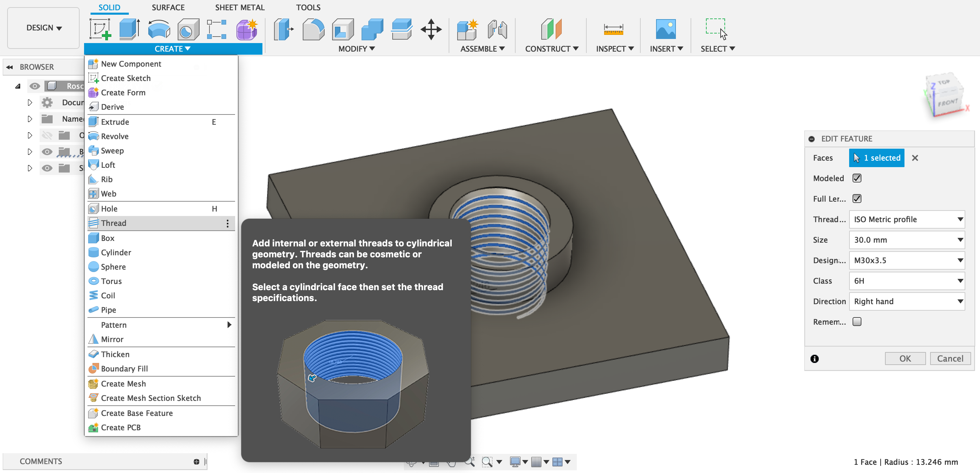Toggle the Full Length checkbox
Screen dimensions: 980x473
857,199
